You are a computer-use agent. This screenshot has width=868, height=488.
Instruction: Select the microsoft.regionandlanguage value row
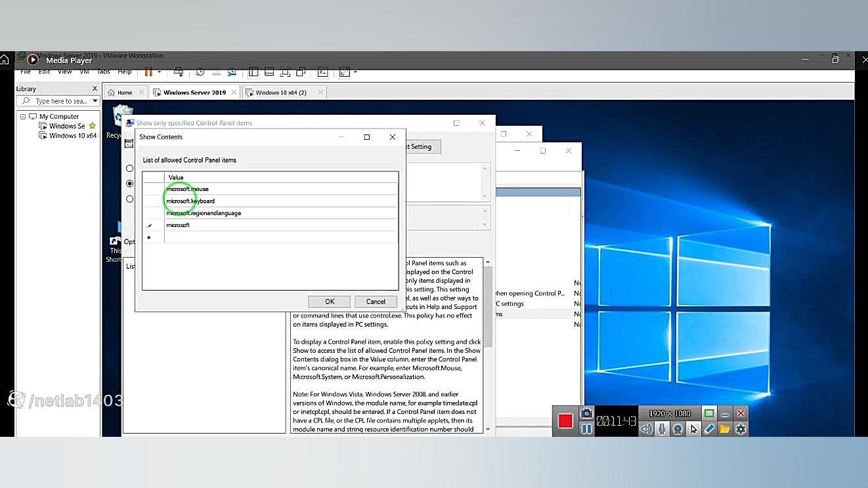(281, 213)
